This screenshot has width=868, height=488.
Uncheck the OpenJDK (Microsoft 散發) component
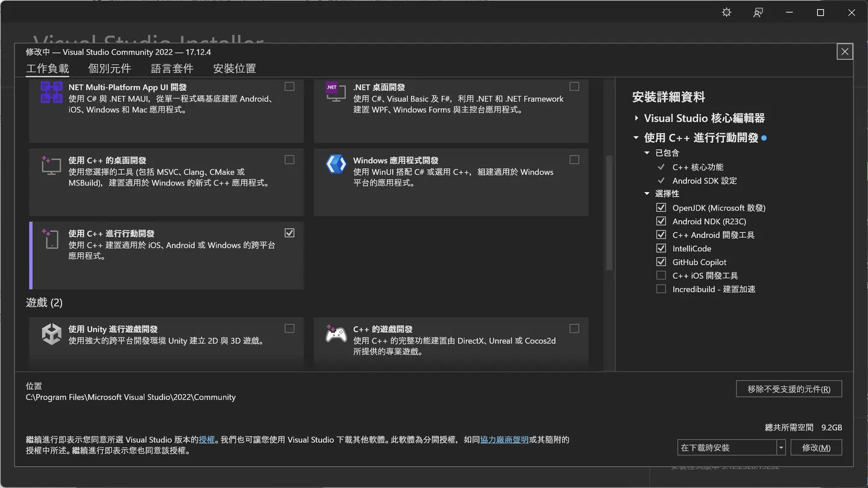point(661,208)
